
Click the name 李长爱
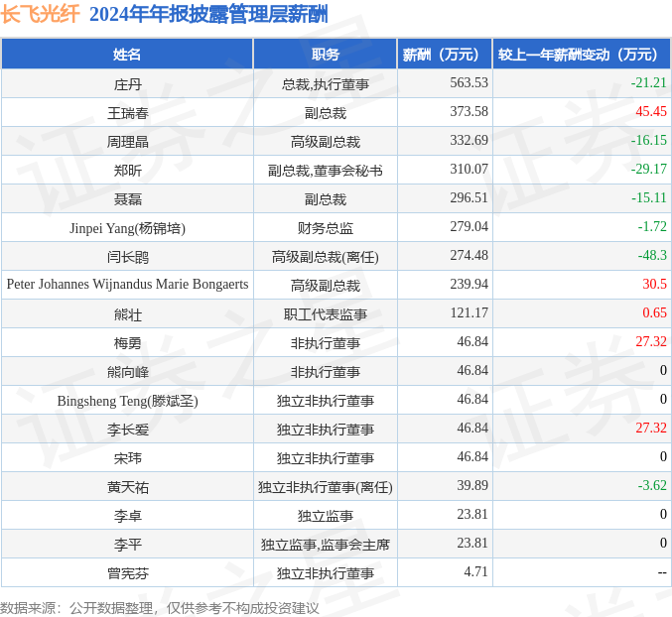[x=127, y=430]
